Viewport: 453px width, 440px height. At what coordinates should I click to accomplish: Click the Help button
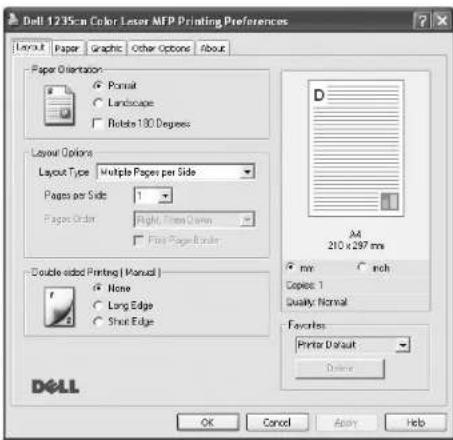416,423
